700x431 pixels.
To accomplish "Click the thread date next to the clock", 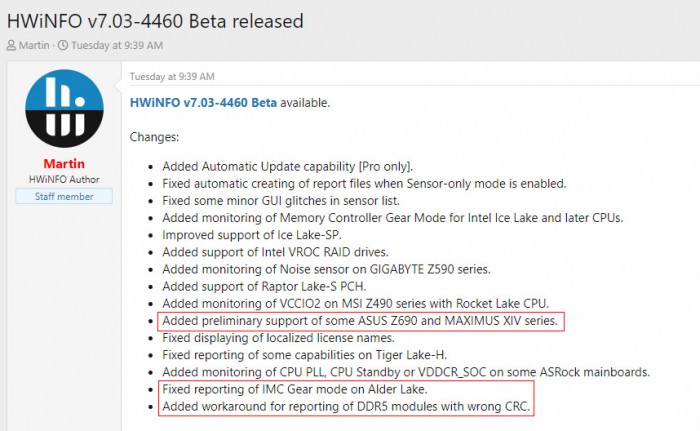I will pyautogui.click(x=111, y=45).
